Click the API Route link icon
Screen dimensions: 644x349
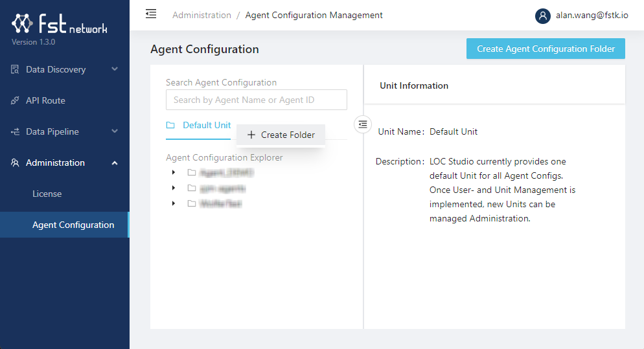click(x=15, y=100)
